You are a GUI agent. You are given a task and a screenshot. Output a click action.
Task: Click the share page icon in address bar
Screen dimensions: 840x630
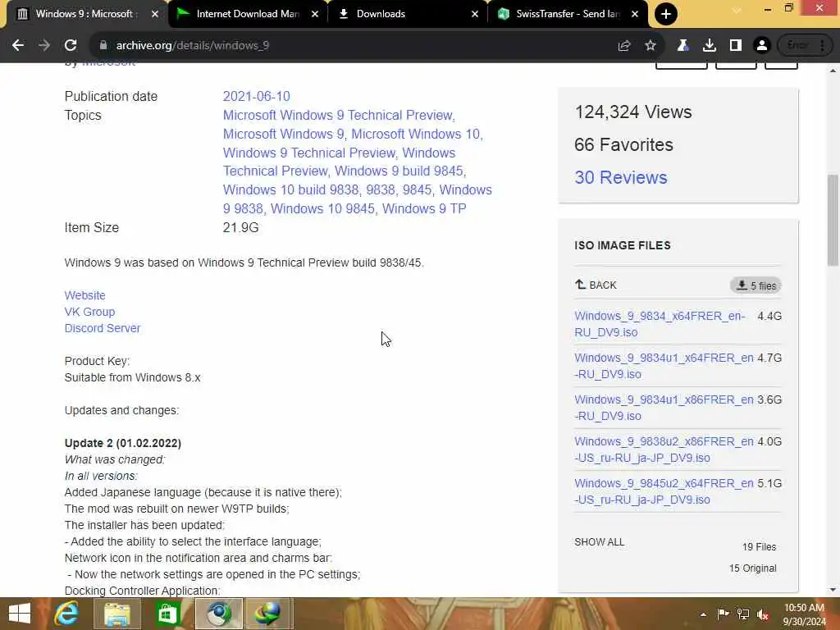[x=623, y=46]
